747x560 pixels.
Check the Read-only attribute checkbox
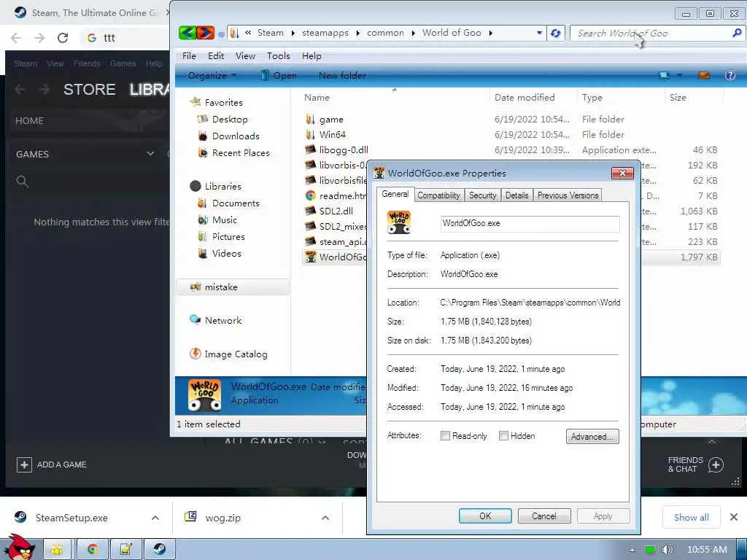(445, 435)
